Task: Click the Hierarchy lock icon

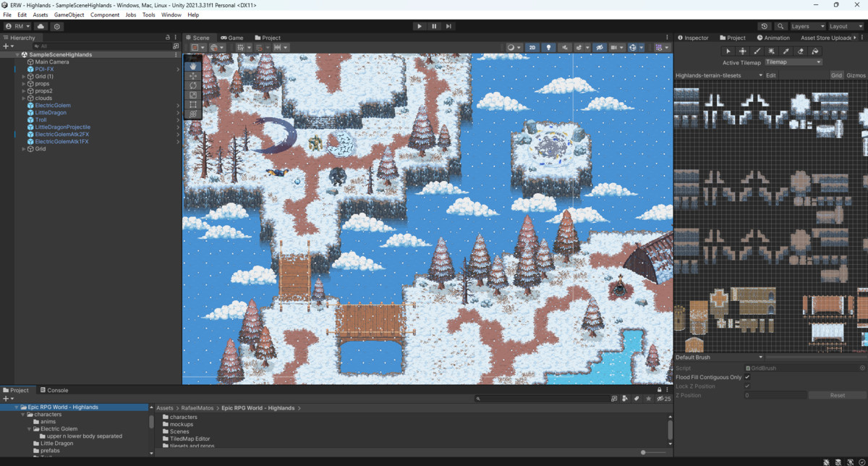Action: pyautogui.click(x=168, y=37)
